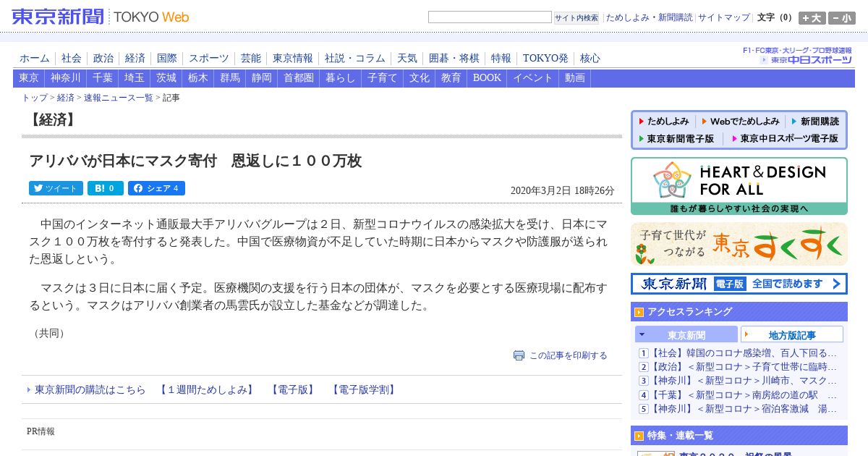Open 【電子版学割】 link
Screen dimensions: 868x456
click(x=364, y=389)
